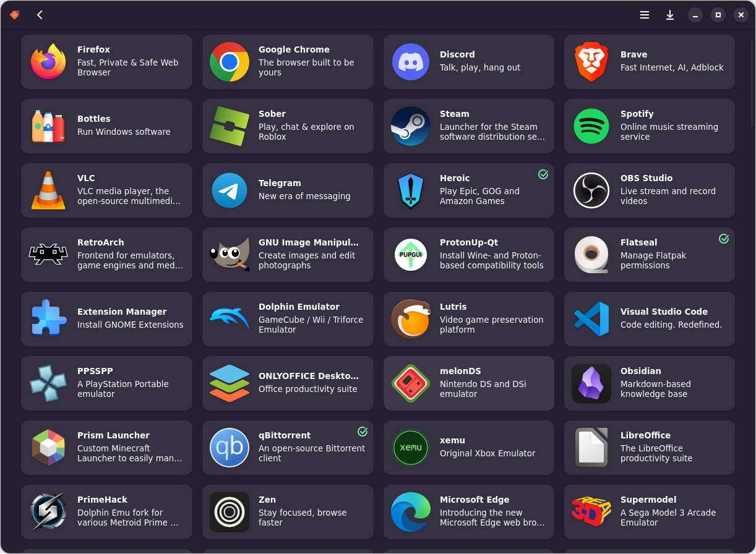This screenshot has height=554, width=756.
Task: Click the "Microsoft Edge" title text
Action: (x=475, y=500)
